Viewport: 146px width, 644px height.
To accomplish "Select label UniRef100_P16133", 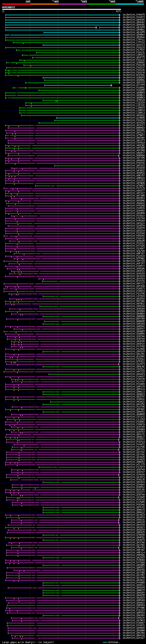I will pos(134,48).
